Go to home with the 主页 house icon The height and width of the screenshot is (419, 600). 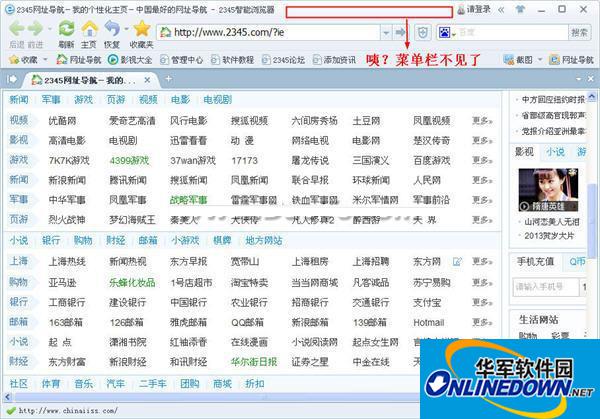tap(89, 29)
